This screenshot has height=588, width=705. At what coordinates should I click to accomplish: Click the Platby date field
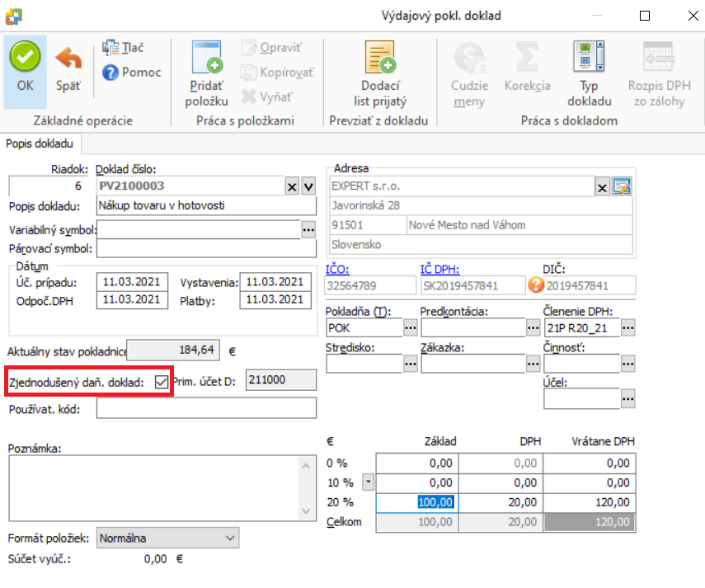(275, 300)
